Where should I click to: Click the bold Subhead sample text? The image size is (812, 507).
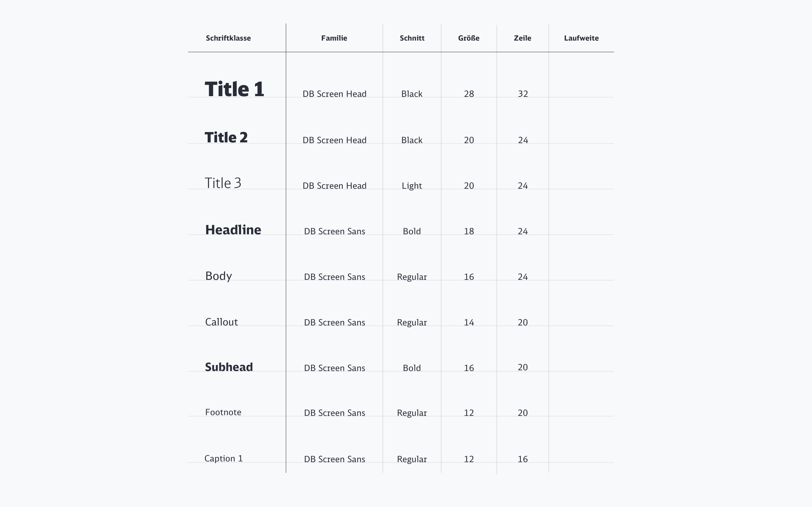(229, 367)
